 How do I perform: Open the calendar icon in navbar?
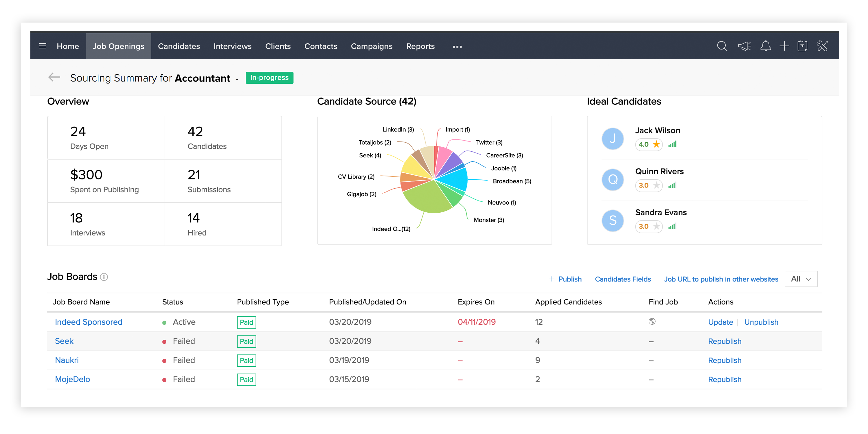click(x=802, y=46)
